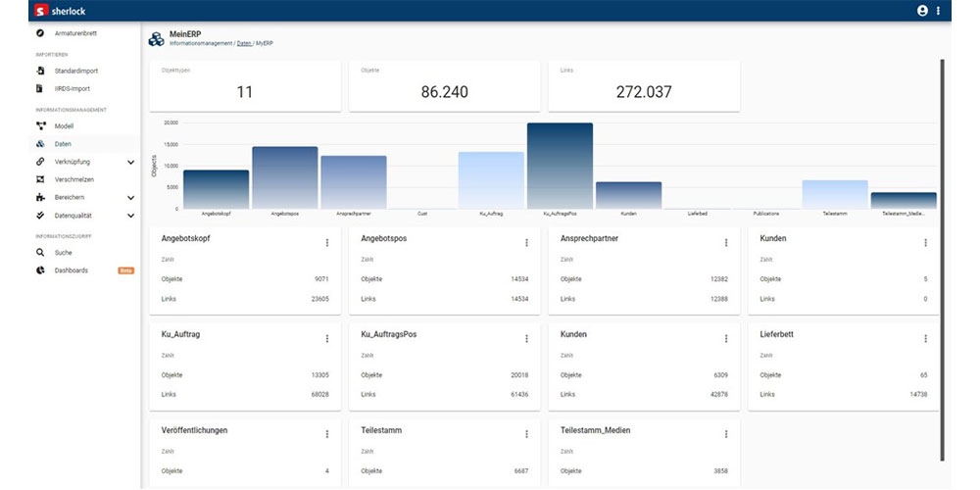Click the Veröffentlichungen card title
Image resolution: width=980 pixels, height=490 pixels.
pyautogui.click(x=194, y=430)
